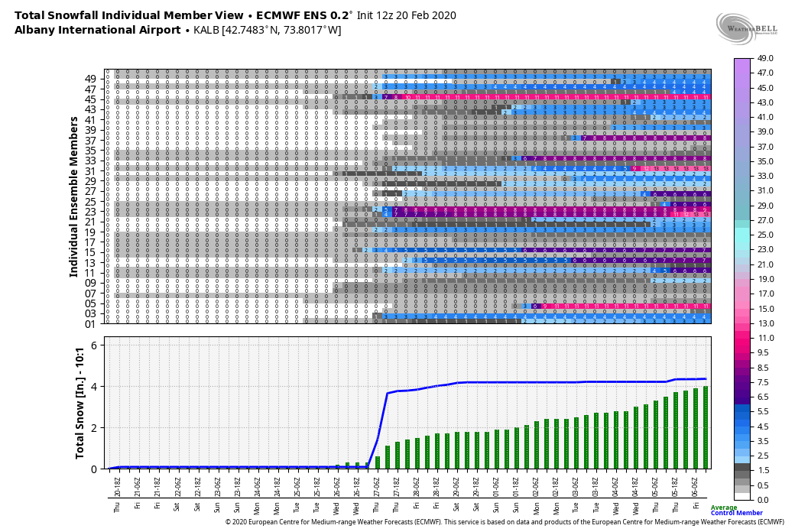Click the 6.5 value on the colorbar
The image size is (795, 532).
[763, 397]
